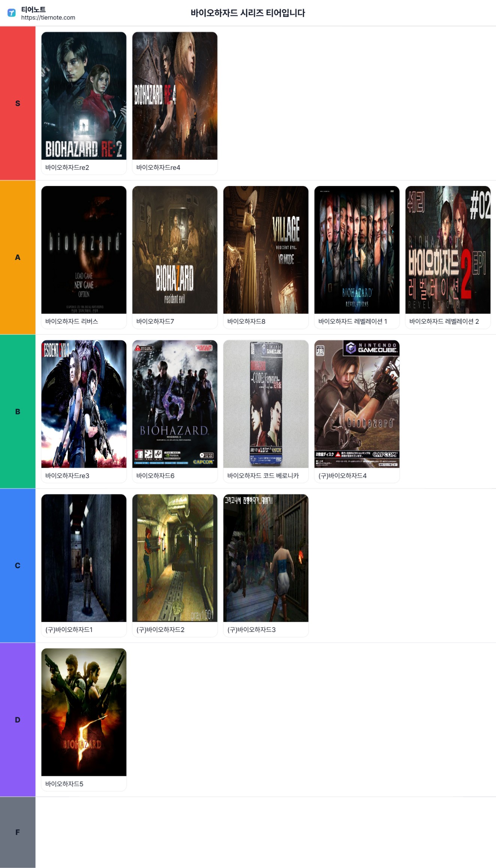The width and height of the screenshot is (496, 868).
Task: Click the Village 바이오하자드8 cover
Action: pos(266,250)
